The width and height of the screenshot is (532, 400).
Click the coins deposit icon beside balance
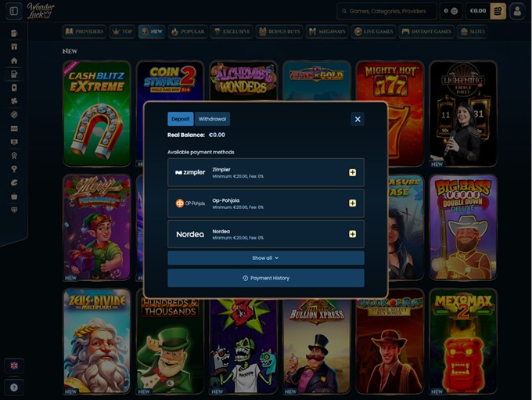pos(498,11)
